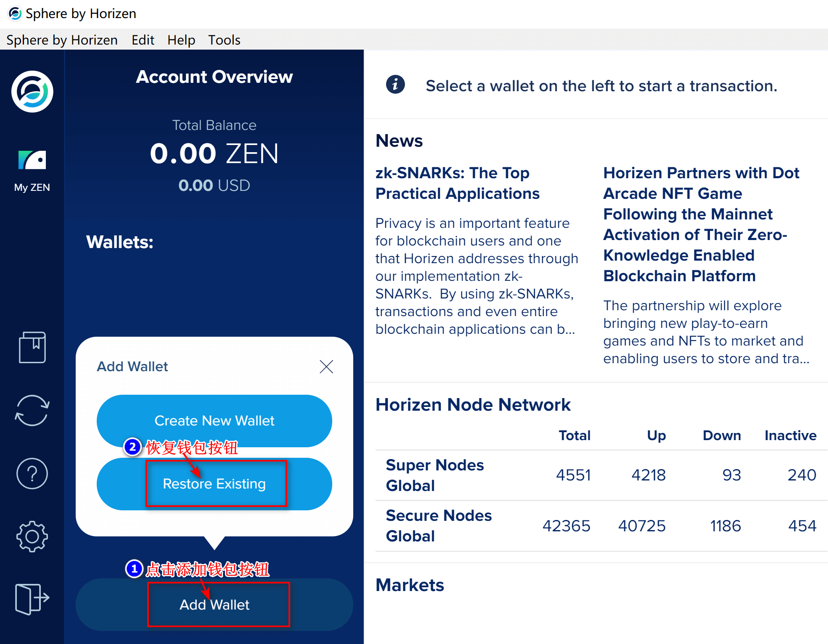This screenshot has width=828, height=644.
Task: Click the logout door icon
Action: [32, 599]
